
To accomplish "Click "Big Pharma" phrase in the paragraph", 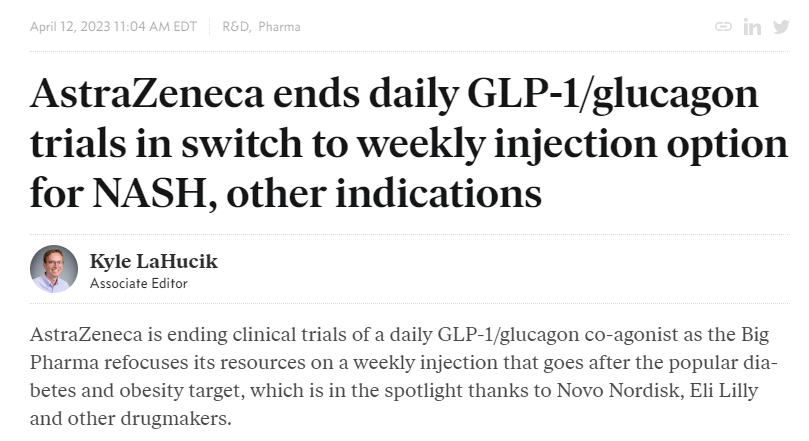I will click(755, 335).
